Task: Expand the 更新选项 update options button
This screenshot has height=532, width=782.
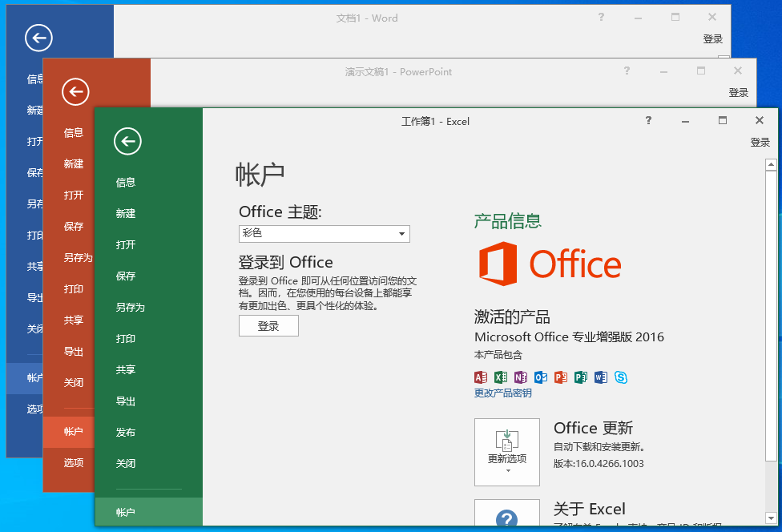Action: (x=507, y=452)
